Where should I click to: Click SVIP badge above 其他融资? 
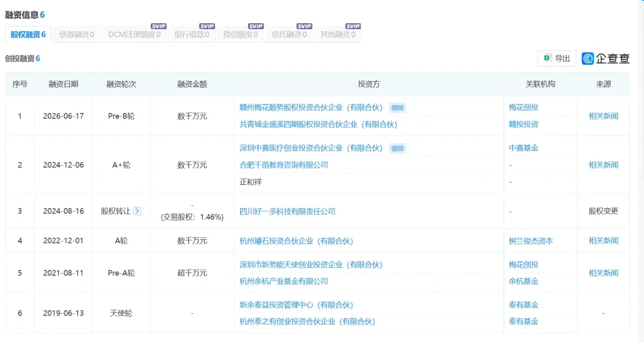353,26
